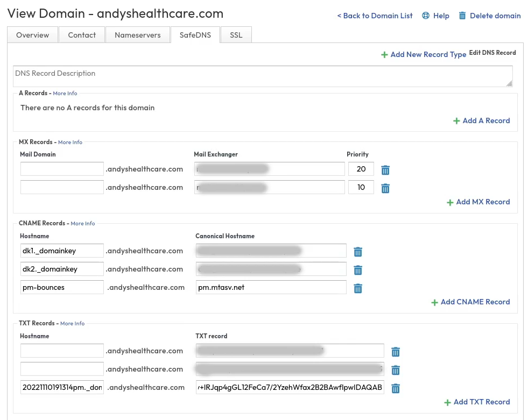Click Add MX Record
528x420 pixels.
483,202
